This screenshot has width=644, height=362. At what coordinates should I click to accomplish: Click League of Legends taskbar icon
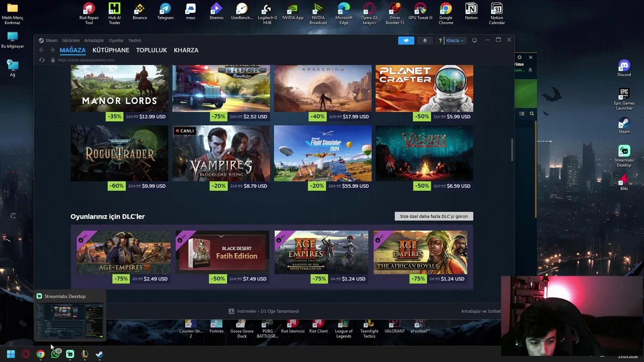click(x=85, y=354)
